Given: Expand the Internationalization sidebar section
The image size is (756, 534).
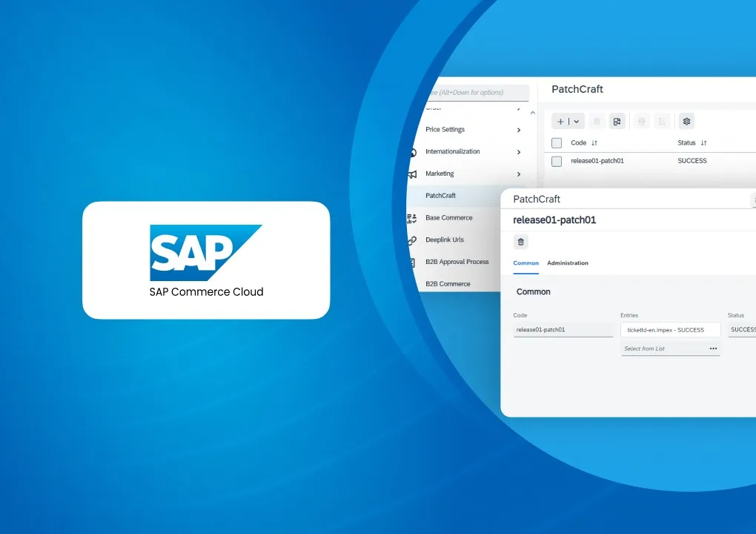Looking at the screenshot, I should tap(453, 151).
